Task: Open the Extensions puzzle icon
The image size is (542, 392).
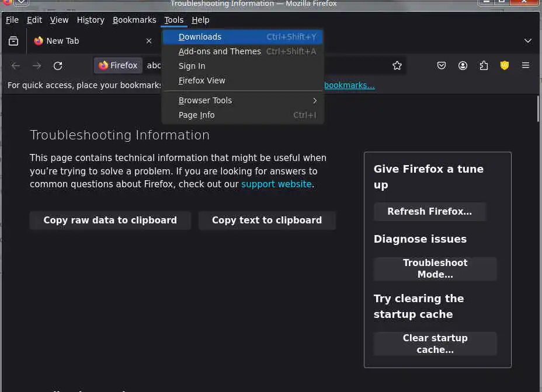Action: pyautogui.click(x=484, y=65)
